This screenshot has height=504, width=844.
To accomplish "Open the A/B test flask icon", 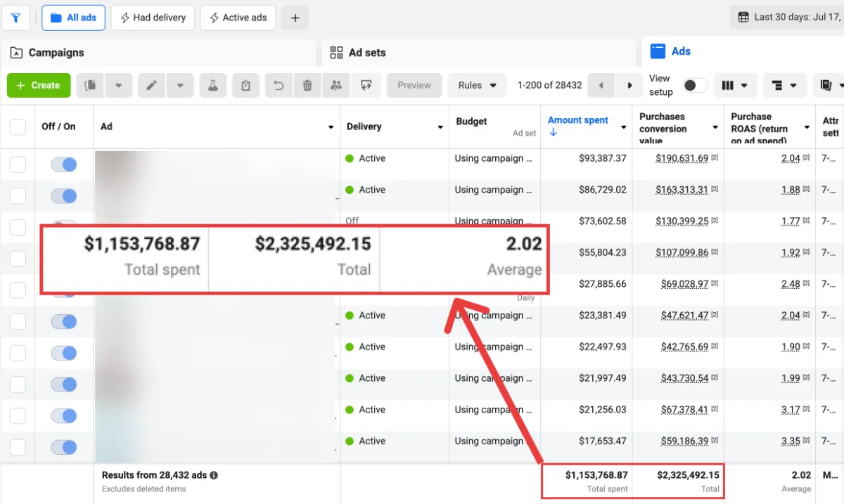I will 212,86.
